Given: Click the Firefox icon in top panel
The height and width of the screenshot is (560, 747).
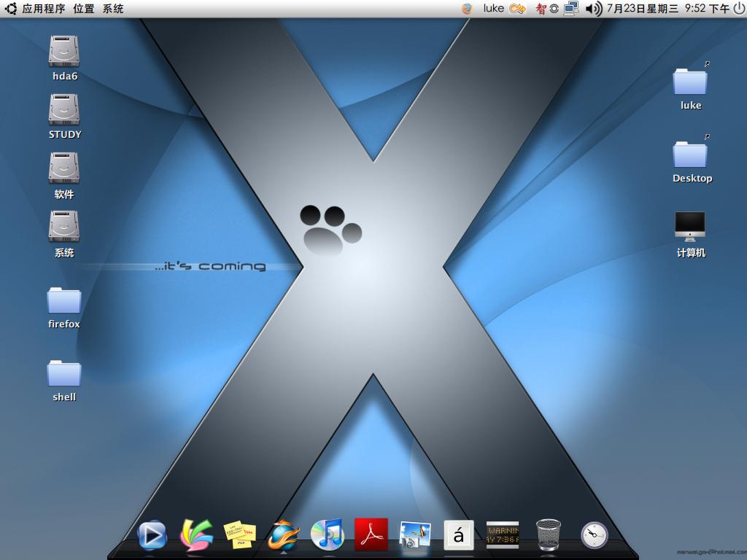Looking at the screenshot, I should [467, 9].
